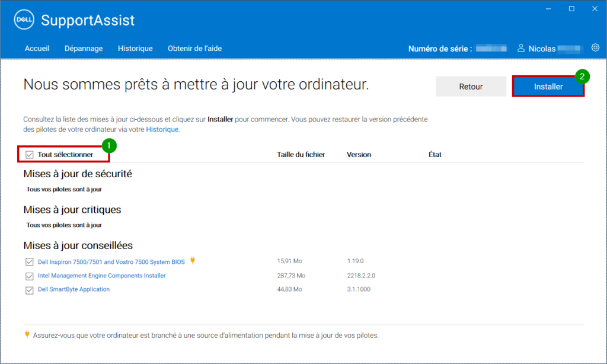Click Numéro de série label
The image size is (607, 364).
coord(440,49)
